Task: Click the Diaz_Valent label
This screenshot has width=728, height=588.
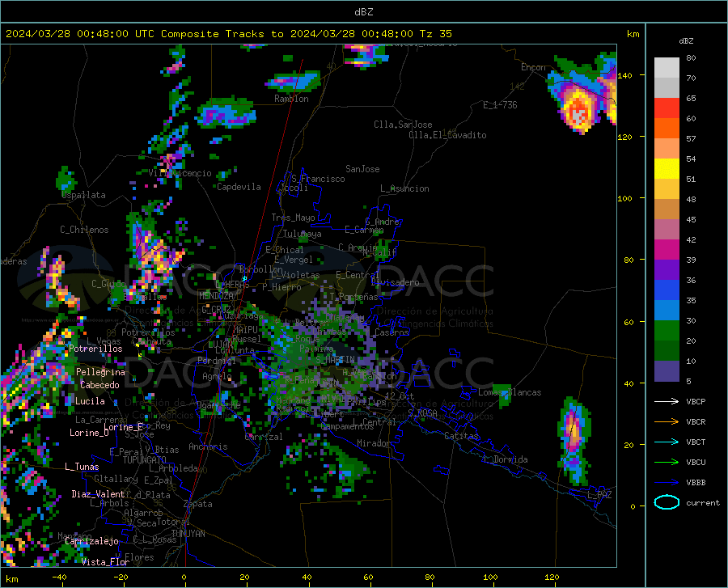Action: (x=98, y=494)
